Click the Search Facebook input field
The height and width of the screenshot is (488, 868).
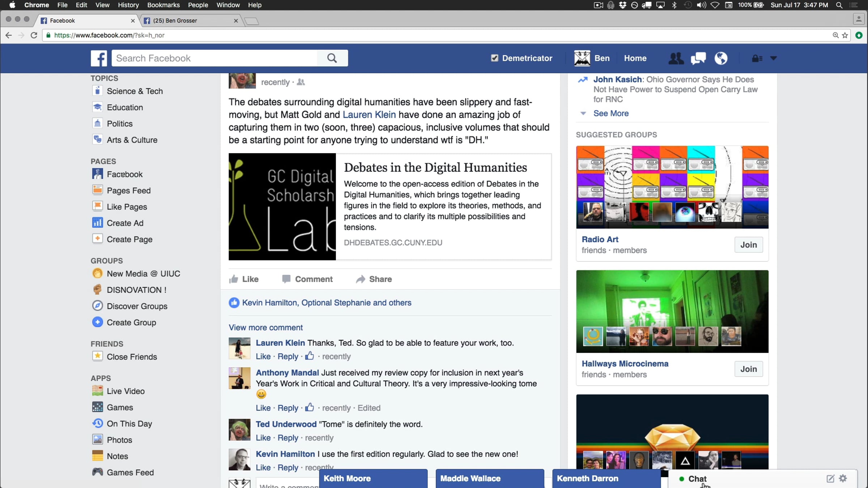pyautogui.click(x=214, y=58)
